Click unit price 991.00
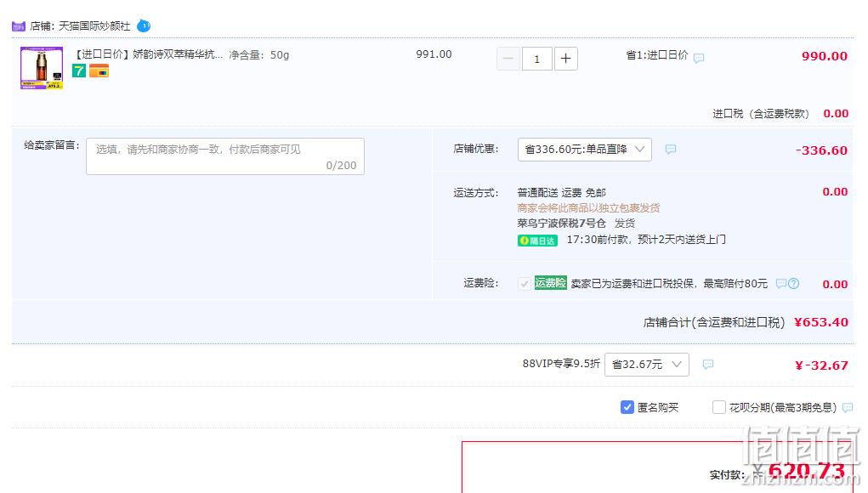 [x=434, y=54]
